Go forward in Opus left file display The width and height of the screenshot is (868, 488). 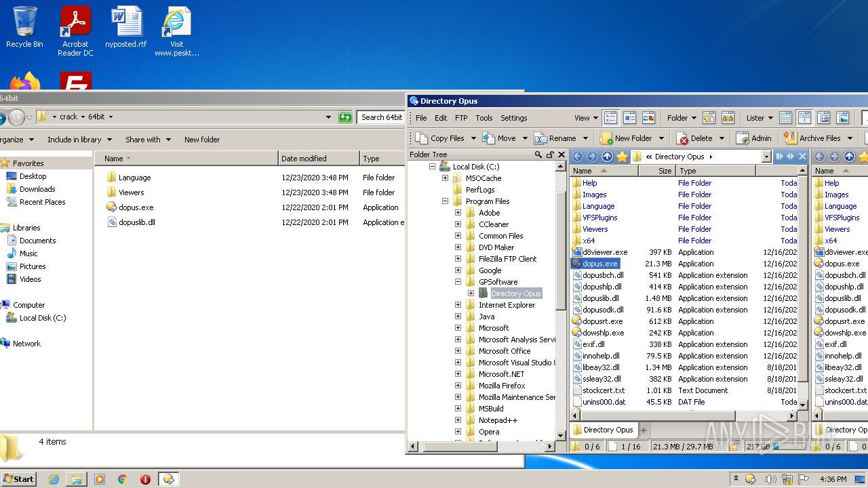592,157
